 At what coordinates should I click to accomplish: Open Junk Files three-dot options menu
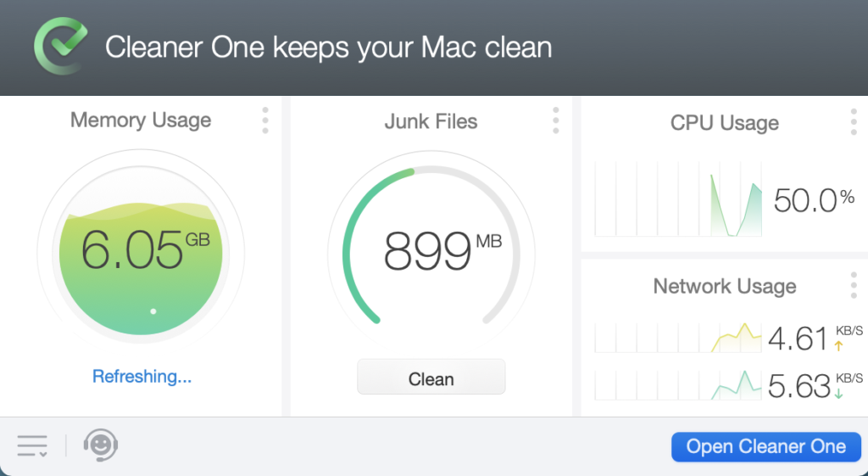[556, 120]
